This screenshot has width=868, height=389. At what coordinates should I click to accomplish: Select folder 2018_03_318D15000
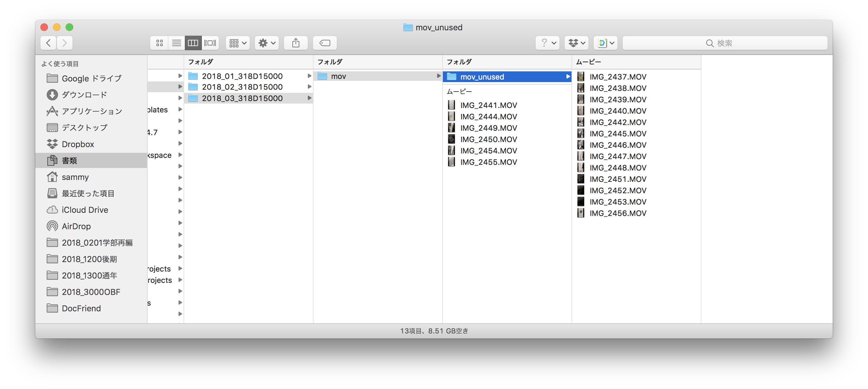[249, 98]
